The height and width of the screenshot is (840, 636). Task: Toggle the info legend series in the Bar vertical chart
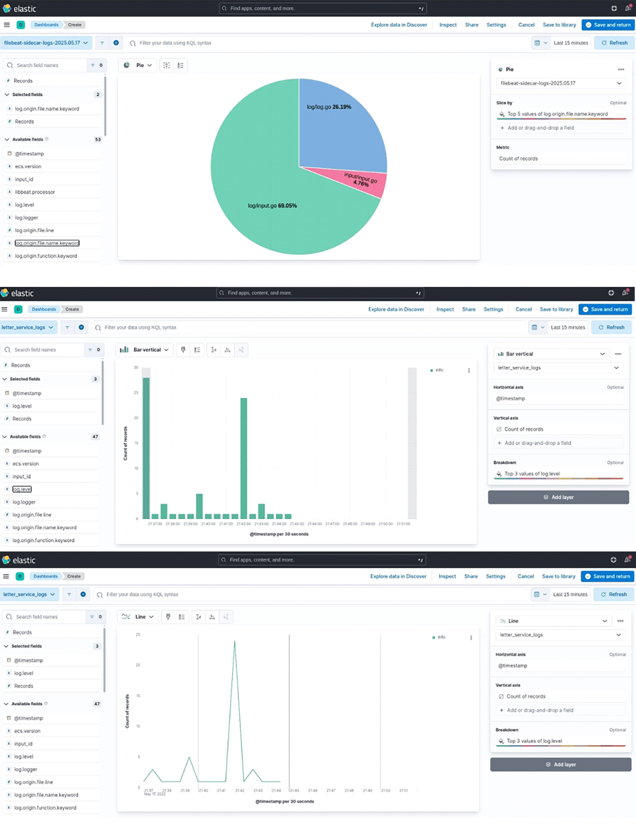[437, 370]
